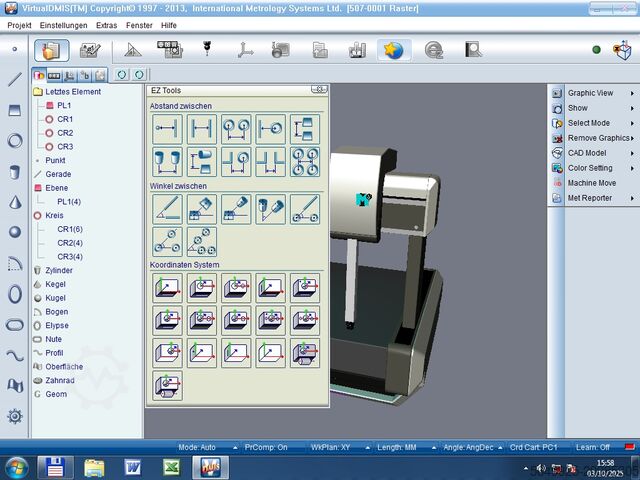Image resolution: width=640 pixels, height=480 pixels.
Task: Click first distance-between tool in EZ Tools
Action: click(166, 129)
